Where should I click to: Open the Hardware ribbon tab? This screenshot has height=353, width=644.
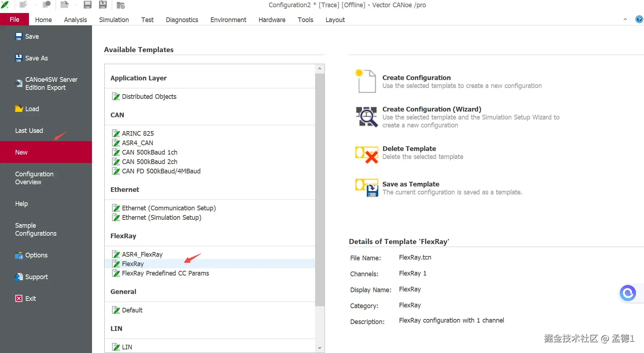272,20
